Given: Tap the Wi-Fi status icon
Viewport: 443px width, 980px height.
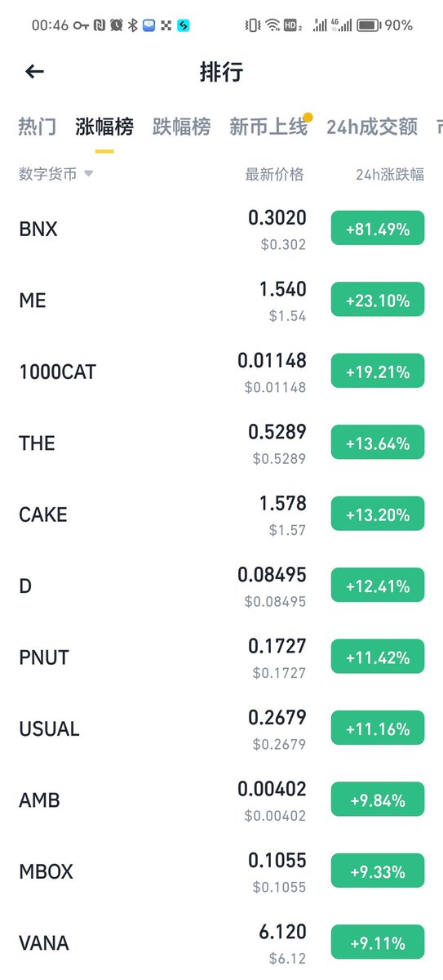Looking at the screenshot, I should coord(272,25).
